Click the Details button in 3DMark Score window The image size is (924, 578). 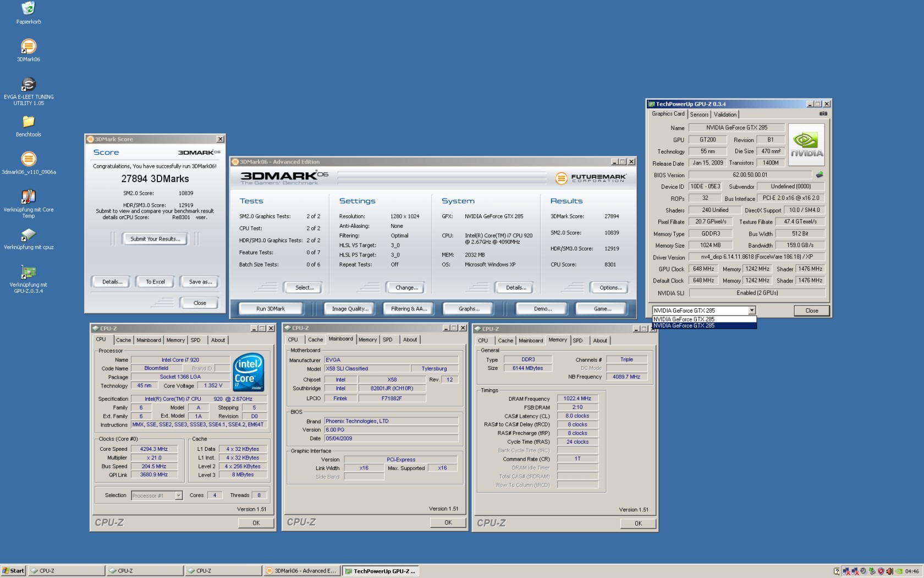112,282
